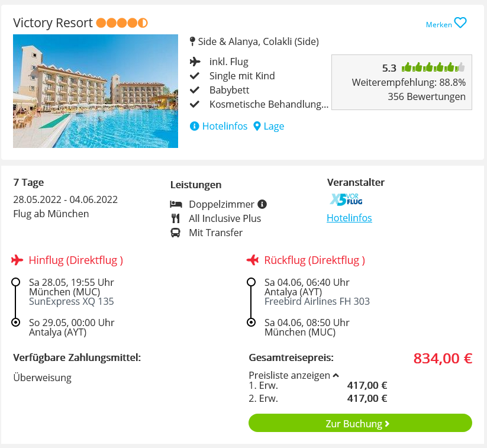Image resolution: width=487 pixels, height=448 pixels.
Task: Click the Preisliste anzeigen chevron arrow
Action: pyautogui.click(x=336, y=375)
